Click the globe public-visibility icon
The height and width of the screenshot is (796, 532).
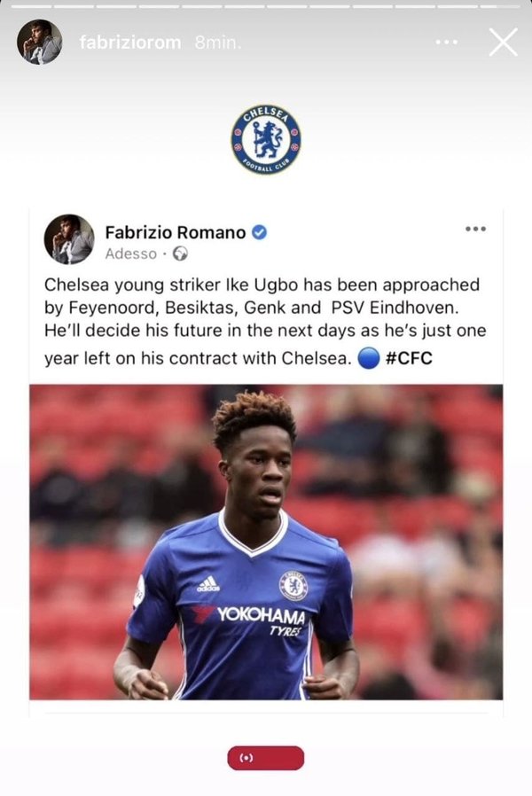click(181, 254)
